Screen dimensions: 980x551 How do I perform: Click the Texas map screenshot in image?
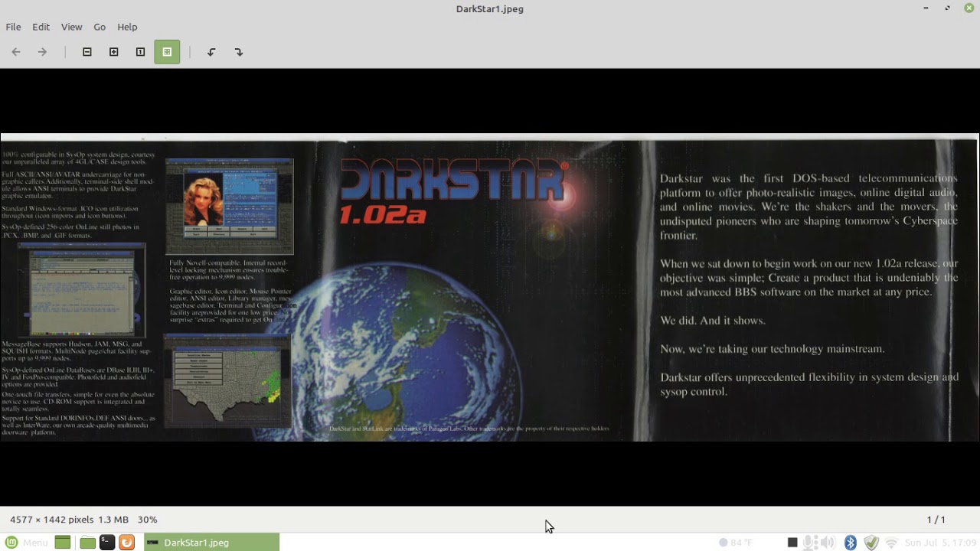pyautogui.click(x=227, y=381)
